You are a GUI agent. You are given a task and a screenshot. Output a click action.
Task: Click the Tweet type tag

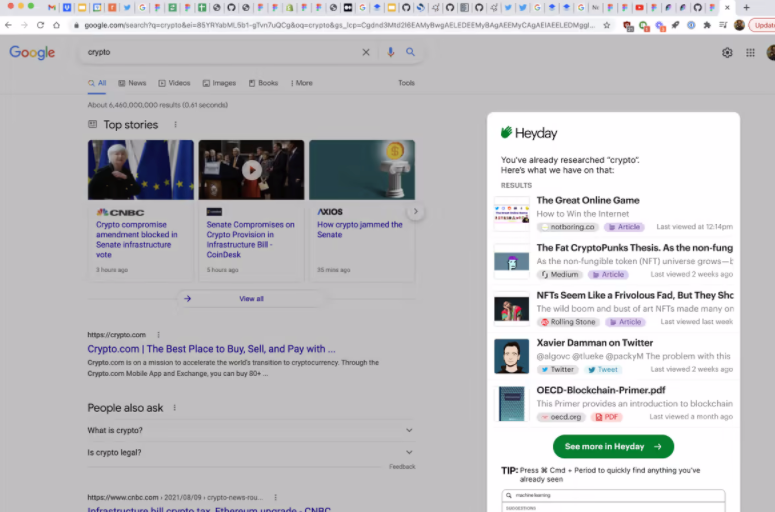[603, 369]
